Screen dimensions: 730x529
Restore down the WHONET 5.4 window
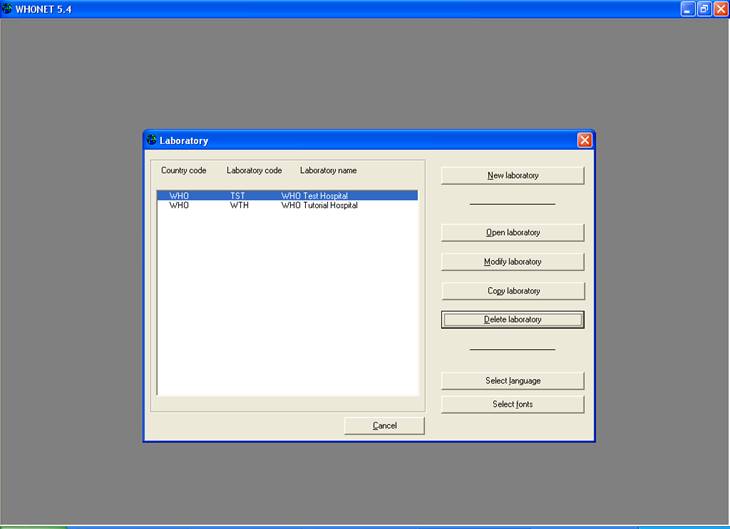(x=704, y=9)
